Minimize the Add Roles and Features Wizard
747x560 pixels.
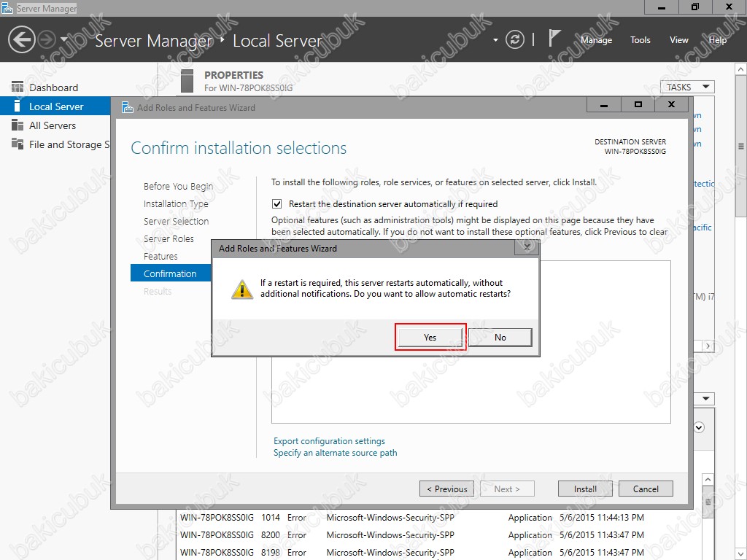point(603,105)
